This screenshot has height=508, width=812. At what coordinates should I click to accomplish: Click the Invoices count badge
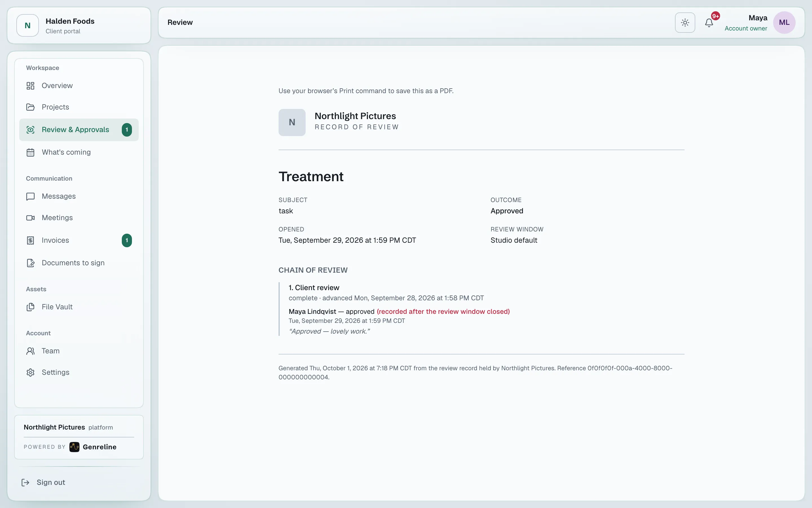tap(127, 240)
